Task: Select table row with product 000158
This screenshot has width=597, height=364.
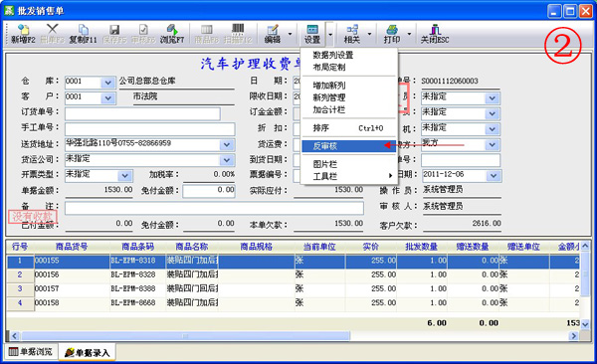Action: click(293, 303)
